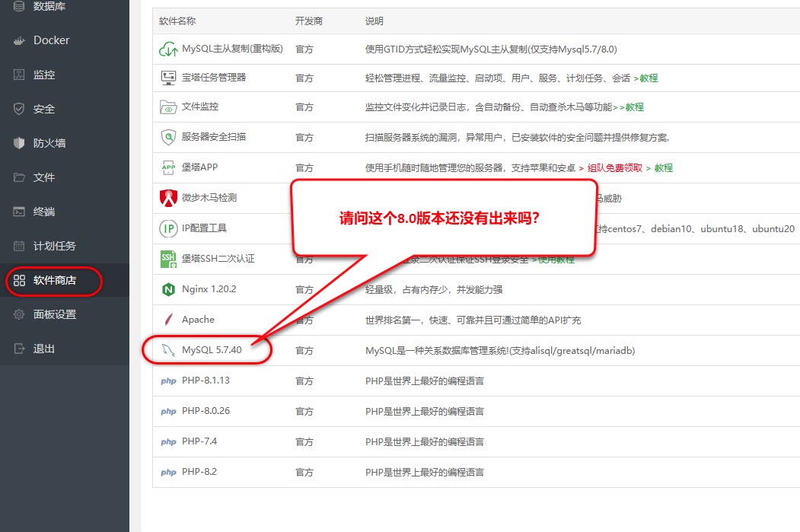Click the files folder icon in the sidebar
Viewport: 800px width, 532px height.
coord(19,177)
